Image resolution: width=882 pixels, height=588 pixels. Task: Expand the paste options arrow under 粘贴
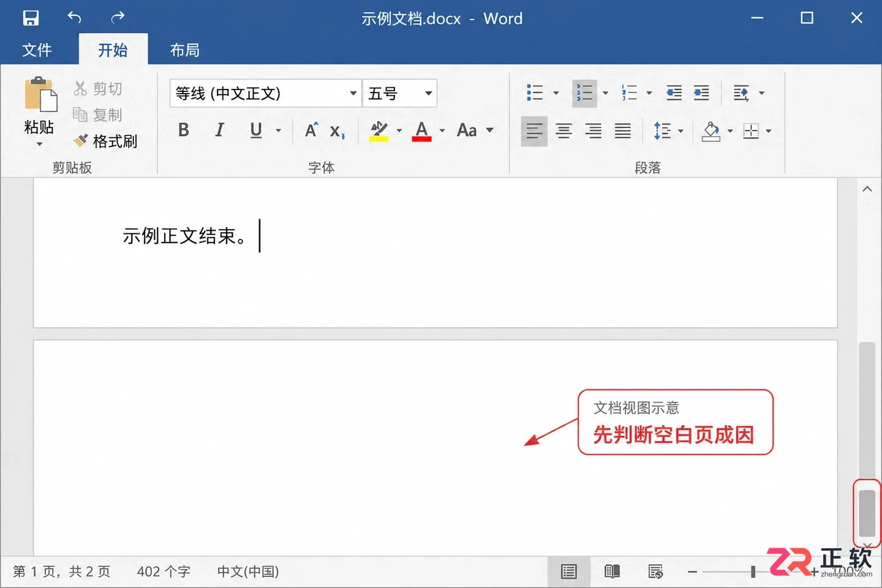pyautogui.click(x=40, y=145)
